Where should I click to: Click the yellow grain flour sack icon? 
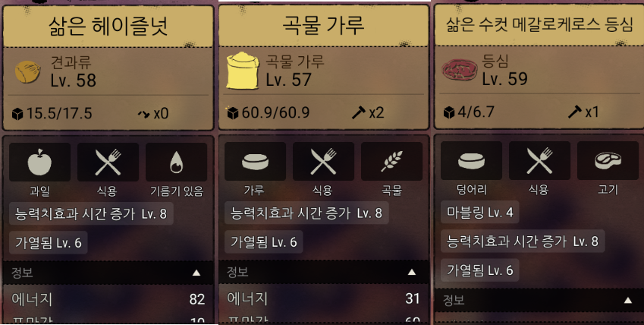click(x=243, y=71)
